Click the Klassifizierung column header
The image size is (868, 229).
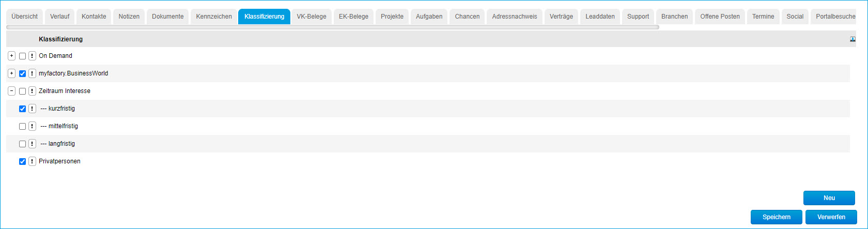pos(60,39)
